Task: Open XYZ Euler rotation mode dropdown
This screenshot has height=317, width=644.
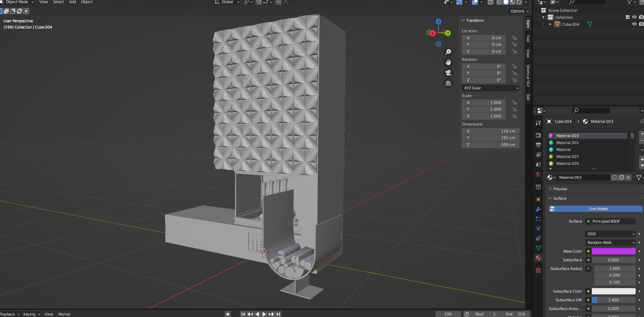Action: (x=491, y=88)
